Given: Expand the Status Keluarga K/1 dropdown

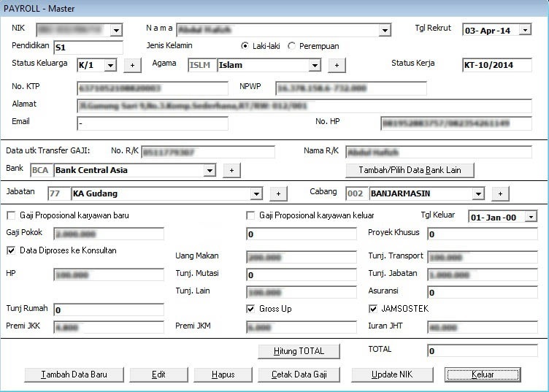Looking at the screenshot, I should tap(110, 66).
